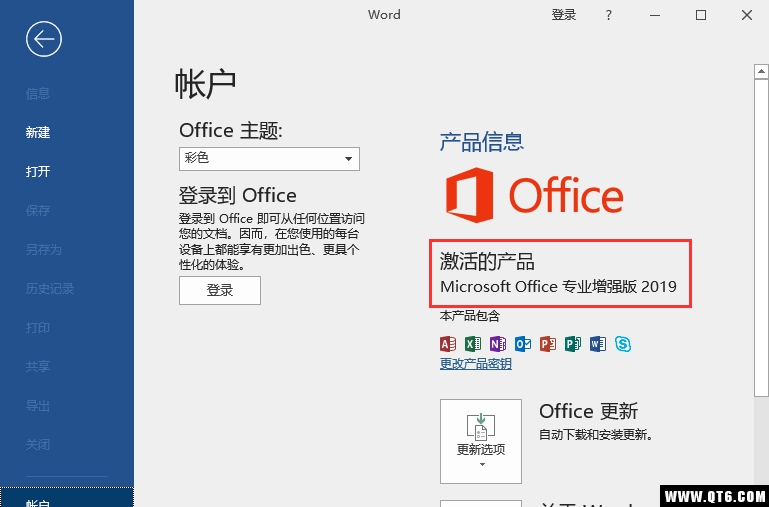The width and height of the screenshot is (769, 507).
Task: Click the 自动下载和安装更新 text
Action: pyautogui.click(x=596, y=435)
